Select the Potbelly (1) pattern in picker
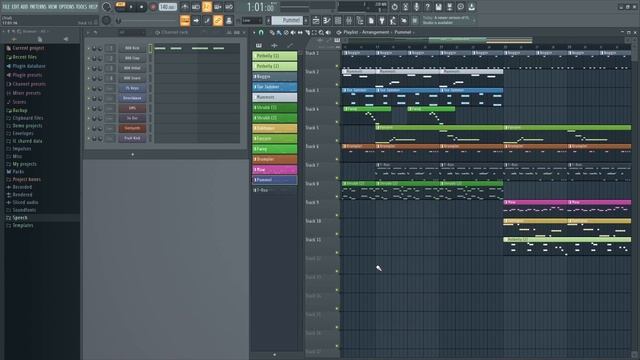Screen dimensions: 640x360 pos(275,56)
